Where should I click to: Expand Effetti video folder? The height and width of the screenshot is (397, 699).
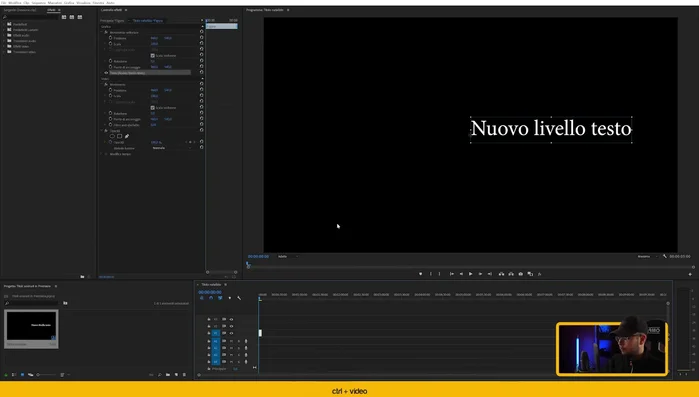point(4,46)
